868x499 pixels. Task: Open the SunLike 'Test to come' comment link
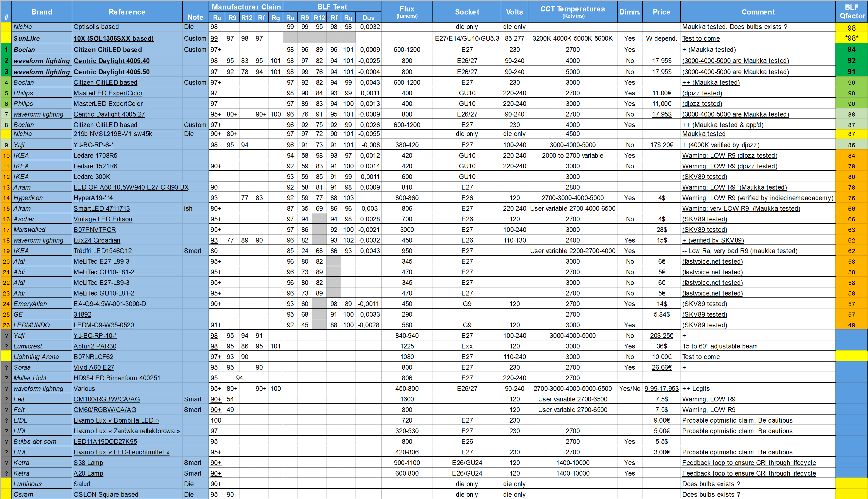tap(701, 38)
